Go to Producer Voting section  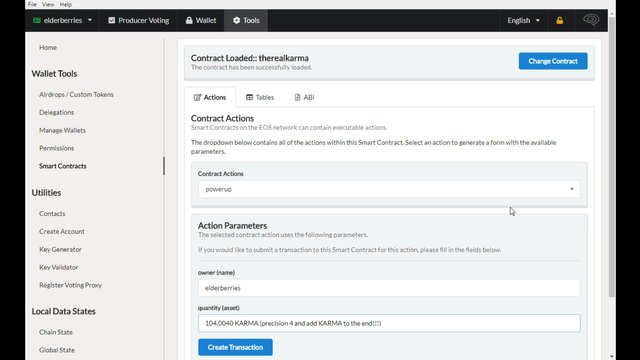click(x=138, y=20)
